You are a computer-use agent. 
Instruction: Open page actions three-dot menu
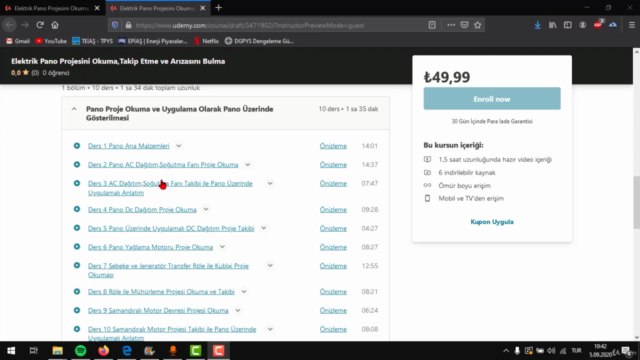click(451, 25)
